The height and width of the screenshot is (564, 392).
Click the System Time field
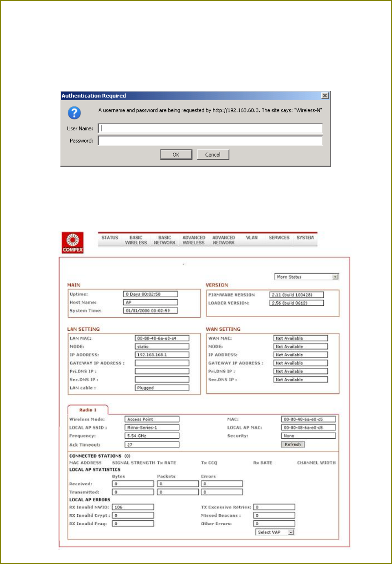click(x=151, y=311)
